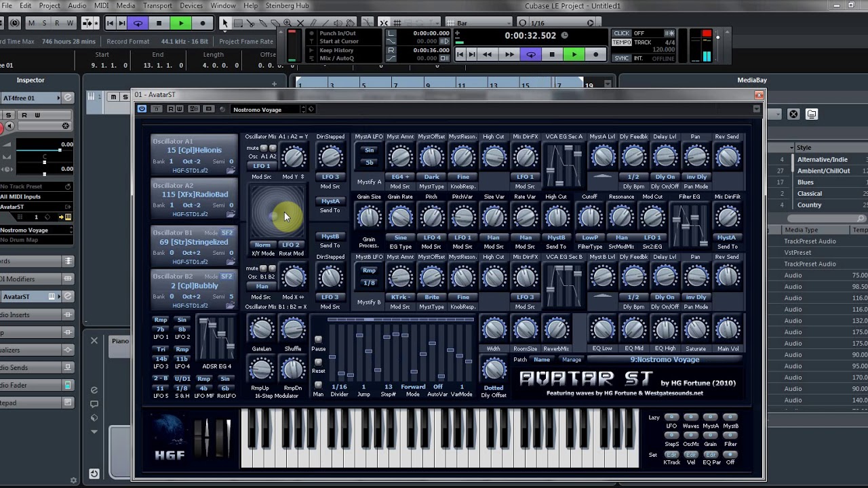Screen dimensions: 868x488
Task: Open the Transport menu
Action: pyautogui.click(x=157, y=5)
